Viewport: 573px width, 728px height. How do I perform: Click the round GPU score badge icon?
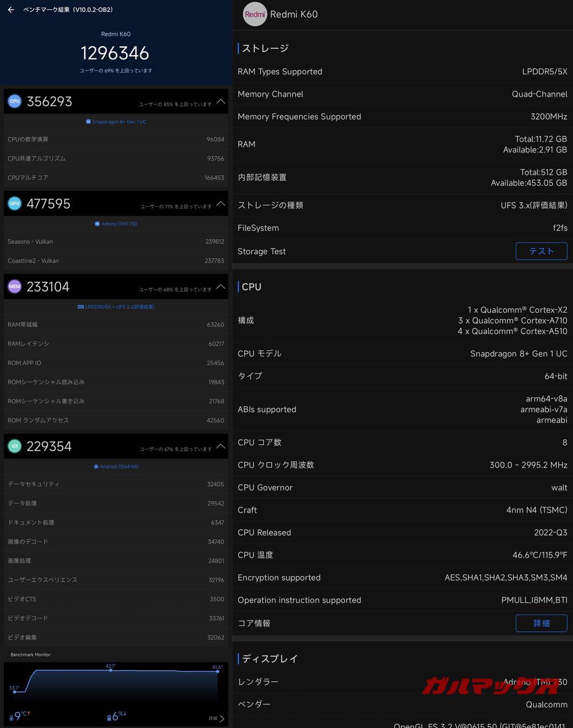14,203
